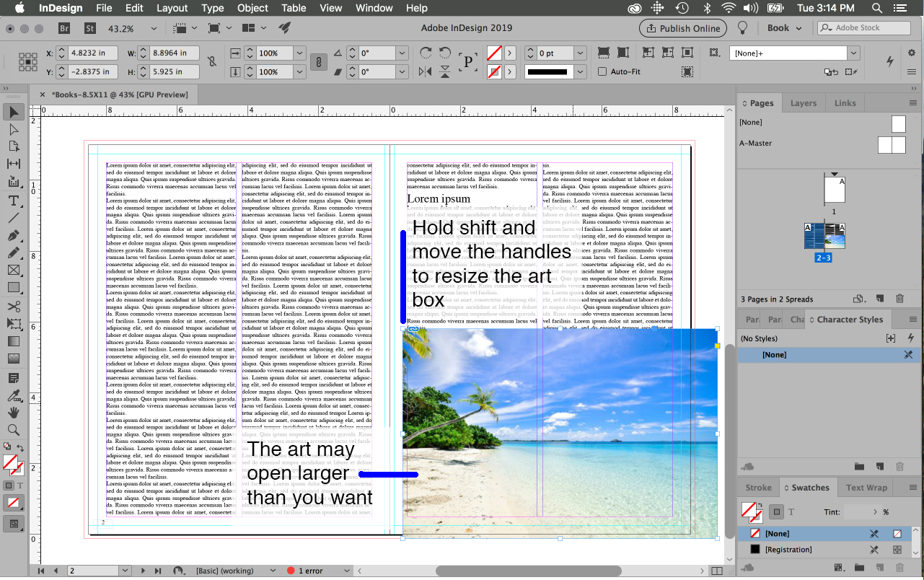
Task: Select the Pen tool in toolbox
Action: pyautogui.click(x=14, y=235)
